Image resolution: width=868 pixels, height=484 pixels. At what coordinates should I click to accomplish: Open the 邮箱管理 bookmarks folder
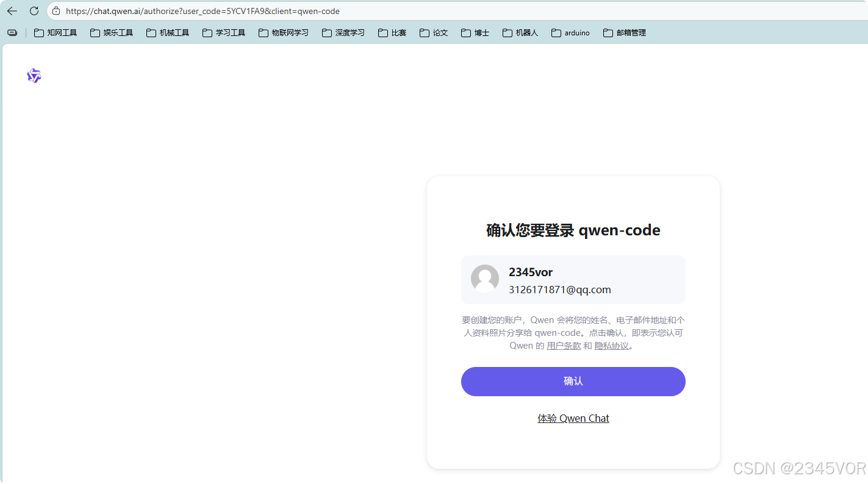click(x=608, y=32)
